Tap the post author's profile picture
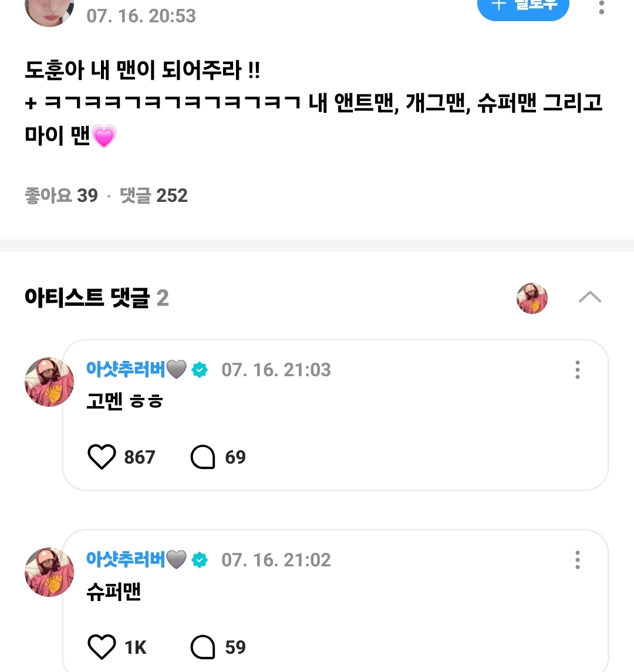Image resolution: width=634 pixels, height=672 pixels. (x=49, y=11)
